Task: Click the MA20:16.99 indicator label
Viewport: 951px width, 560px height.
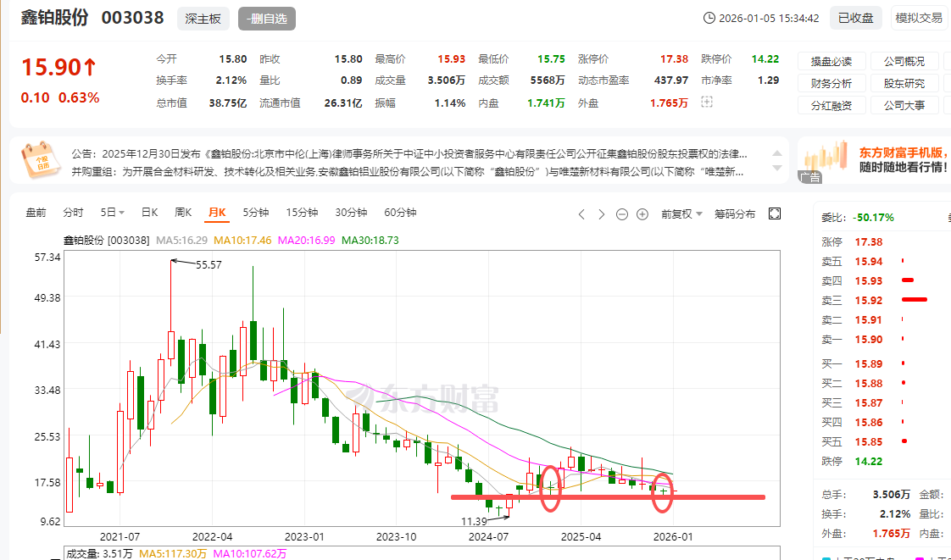Action: [306, 240]
